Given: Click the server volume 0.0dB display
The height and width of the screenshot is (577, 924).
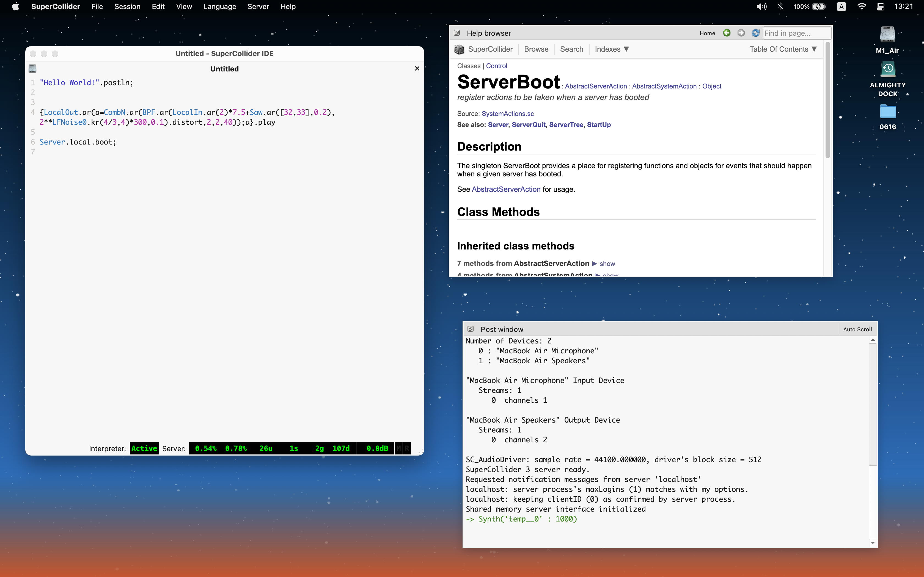Looking at the screenshot, I should [x=376, y=448].
